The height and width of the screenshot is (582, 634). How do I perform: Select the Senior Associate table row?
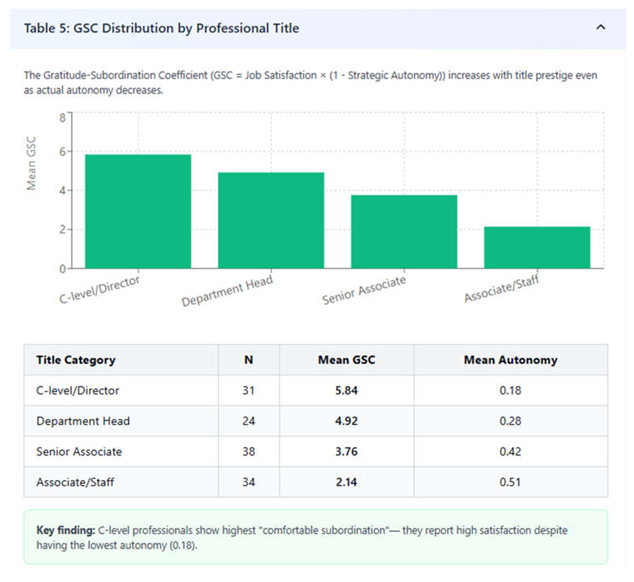point(316,451)
